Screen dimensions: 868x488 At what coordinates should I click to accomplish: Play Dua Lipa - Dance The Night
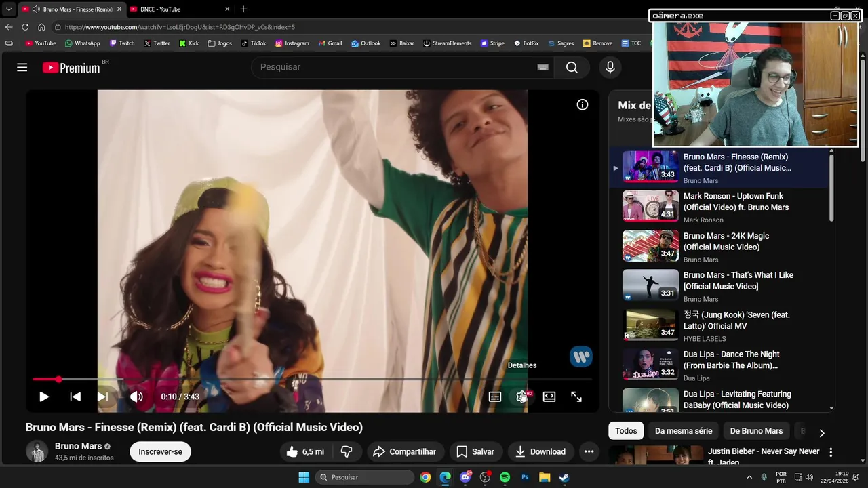tap(719, 365)
